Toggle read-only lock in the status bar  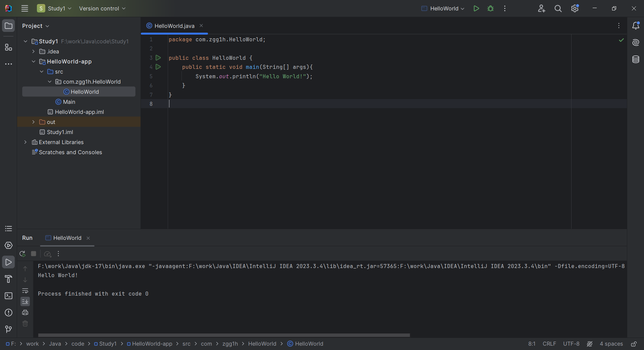[x=634, y=344]
